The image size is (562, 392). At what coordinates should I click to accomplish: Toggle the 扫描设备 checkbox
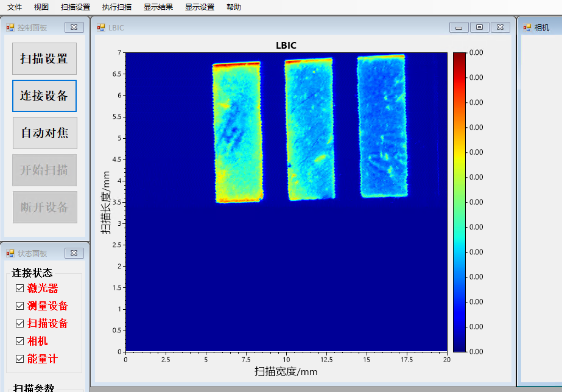pyautogui.click(x=19, y=324)
